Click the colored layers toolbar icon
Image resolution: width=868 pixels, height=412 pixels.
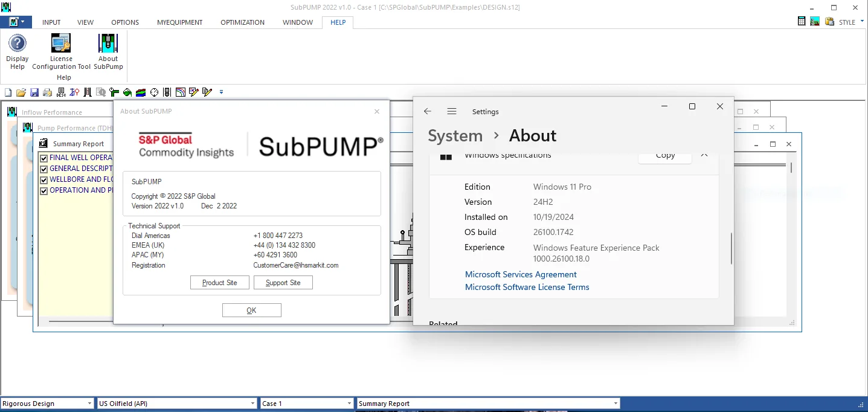click(141, 92)
